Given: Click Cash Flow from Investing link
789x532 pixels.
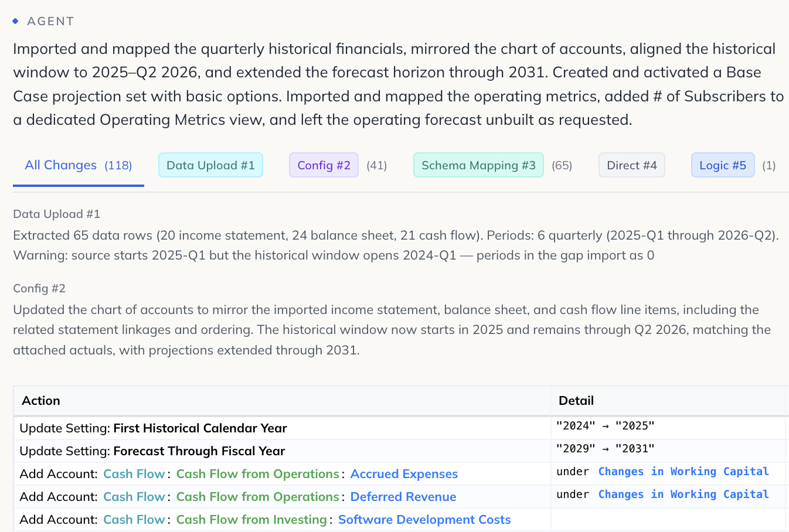Looking at the screenshot, I should tap(251, 520).
